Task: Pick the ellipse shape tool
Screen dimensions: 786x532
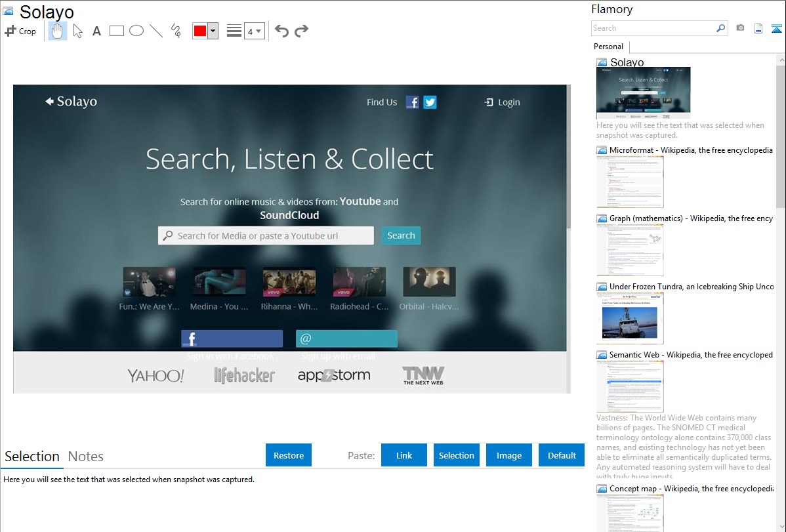Action: [136, 31]
